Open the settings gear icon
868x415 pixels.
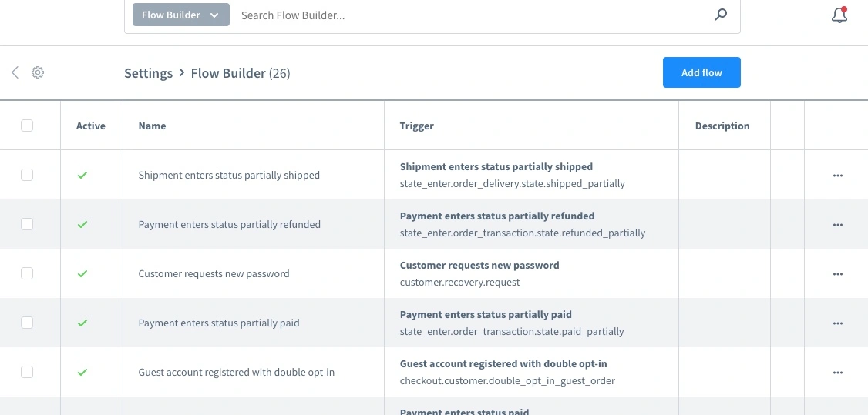point(38,72)
